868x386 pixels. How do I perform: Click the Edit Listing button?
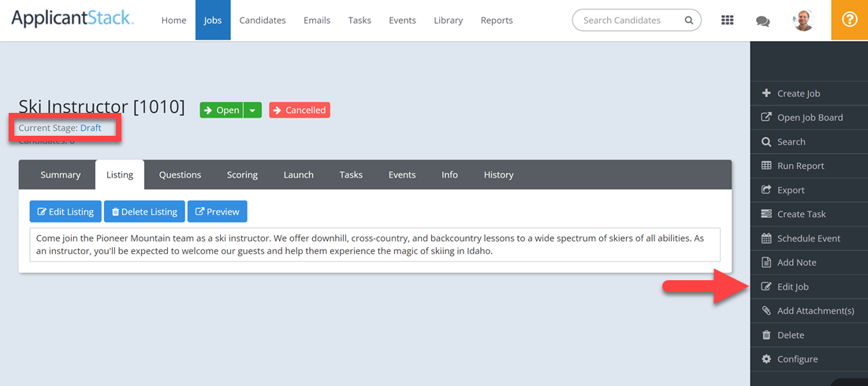(x=65, y=212)
